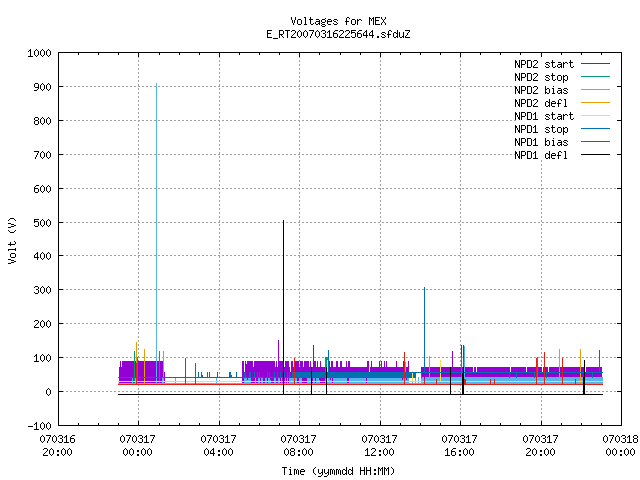Click the purple NPD2 start legend line
640x480 pixels.
tap(595, 64)
